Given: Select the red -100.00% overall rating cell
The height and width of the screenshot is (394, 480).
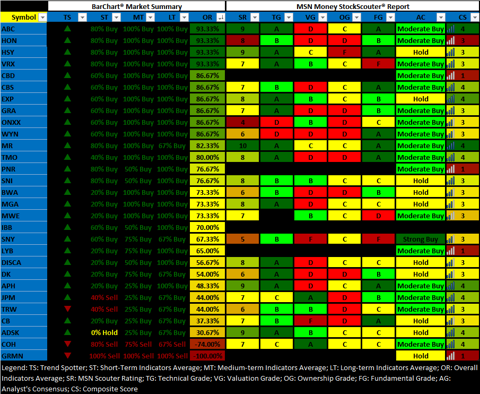Looking at the screenshot, I should (x=207, y=356).
